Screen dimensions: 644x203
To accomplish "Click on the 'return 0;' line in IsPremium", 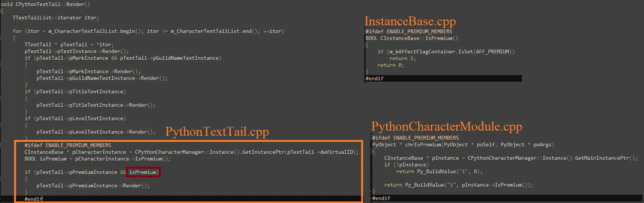I will [x=390, y=65].
